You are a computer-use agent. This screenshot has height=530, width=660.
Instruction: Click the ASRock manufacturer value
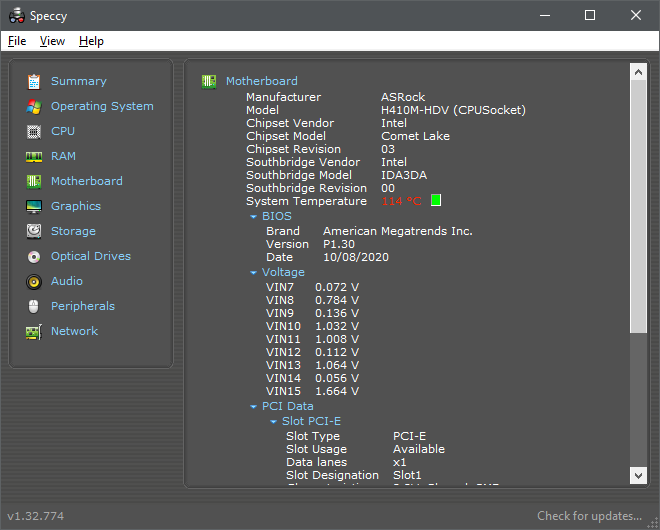403,97
